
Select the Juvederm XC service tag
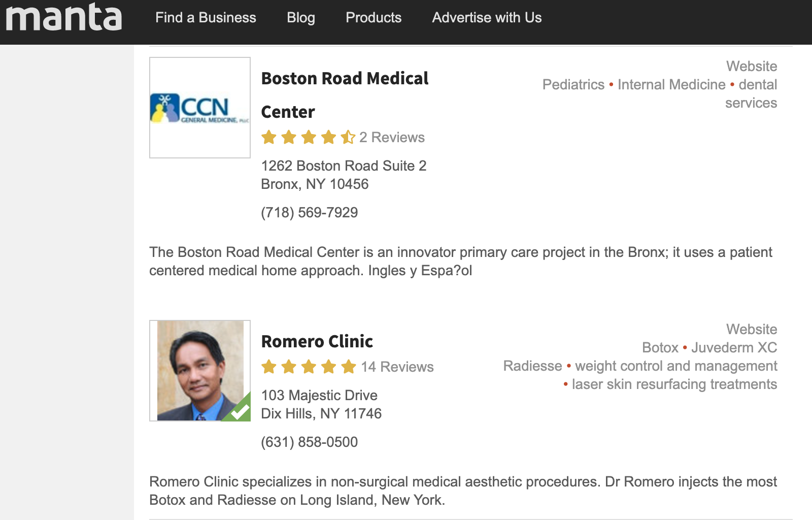point(734,347)
